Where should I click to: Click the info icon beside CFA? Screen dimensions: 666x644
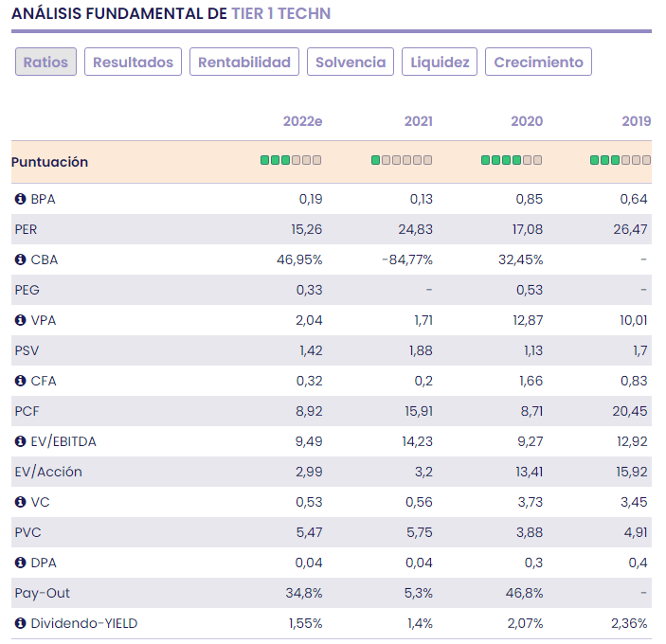(x=20, y=381)
